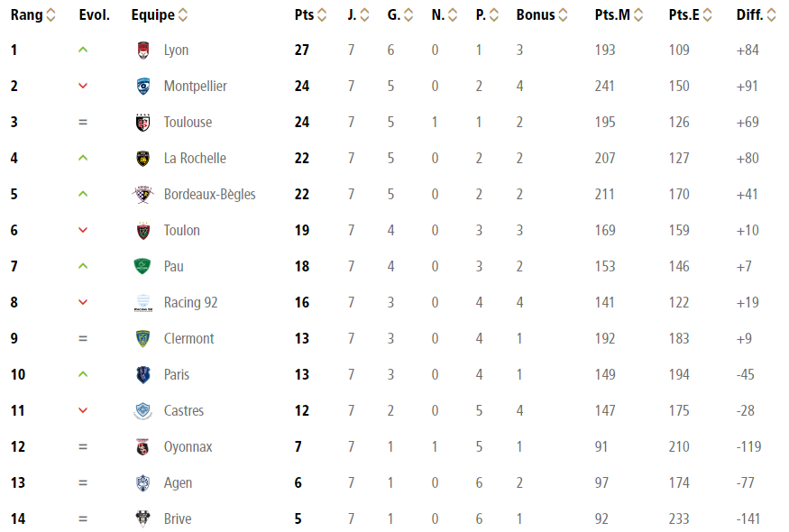Open the Oyonnax team link
This screenshot has width=789, height=532.
tap(188, 447)
